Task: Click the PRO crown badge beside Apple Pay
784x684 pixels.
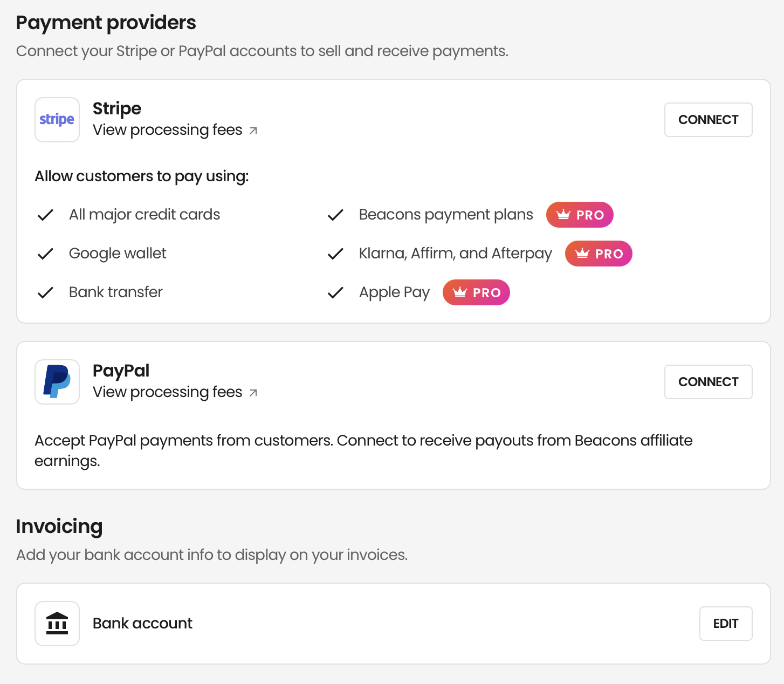Action: coord(476,292)
